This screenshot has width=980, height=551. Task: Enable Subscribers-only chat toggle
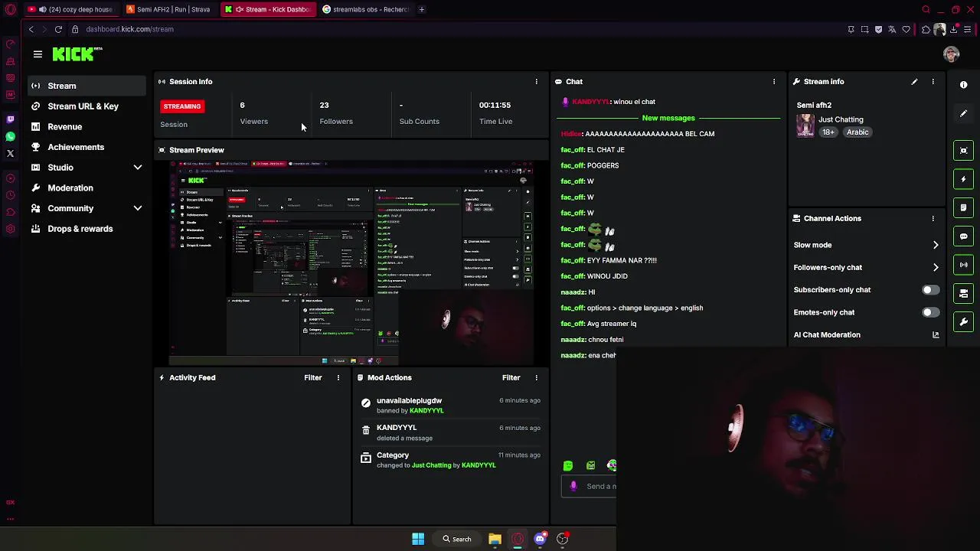click(930, 290)
